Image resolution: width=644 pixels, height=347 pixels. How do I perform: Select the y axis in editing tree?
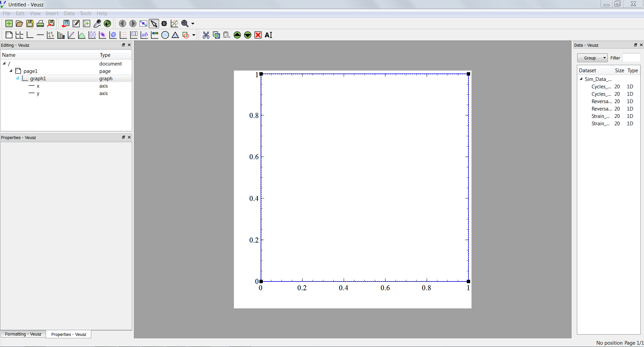pos(38,93)
